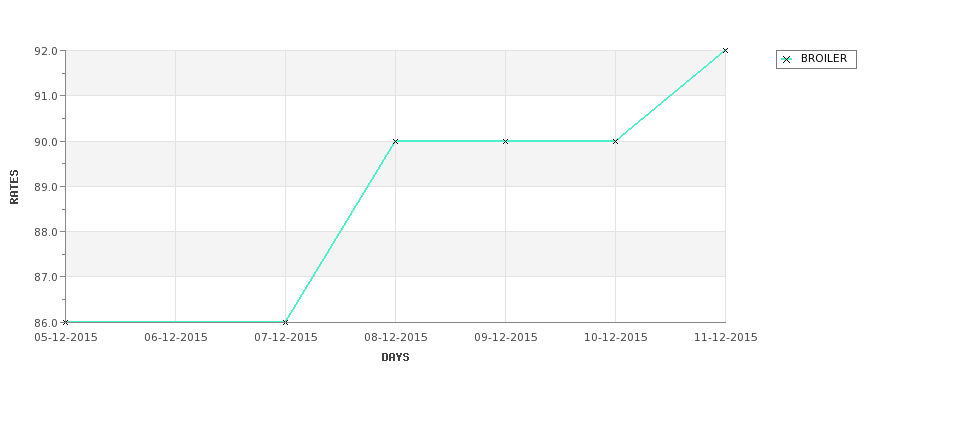This screenshot has width=975, height=429.
Task: Select the 11-12-2015 peak marker at 92.0
Action: (725, 50)
